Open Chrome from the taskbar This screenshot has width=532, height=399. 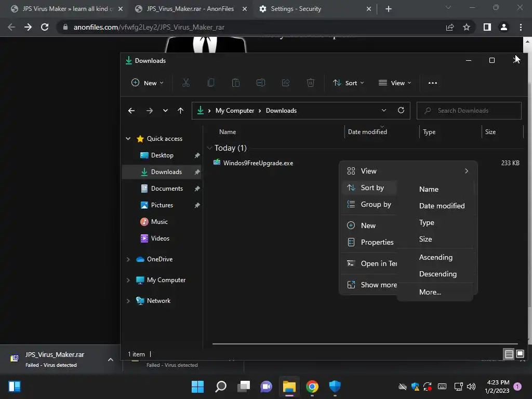coord(312,387)
